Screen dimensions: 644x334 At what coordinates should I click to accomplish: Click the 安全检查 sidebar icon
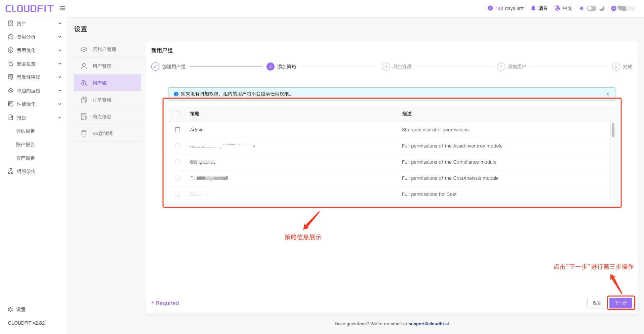[11, 64]
